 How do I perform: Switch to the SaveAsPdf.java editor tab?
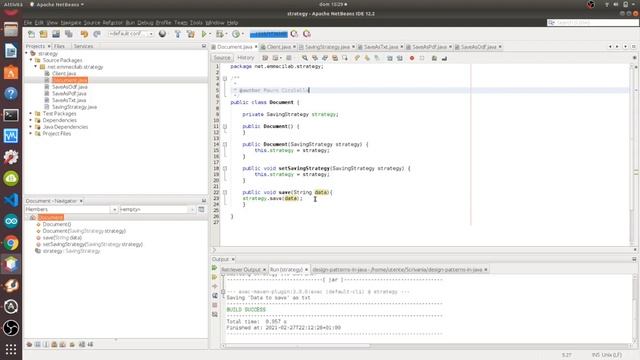coord(429,47)
